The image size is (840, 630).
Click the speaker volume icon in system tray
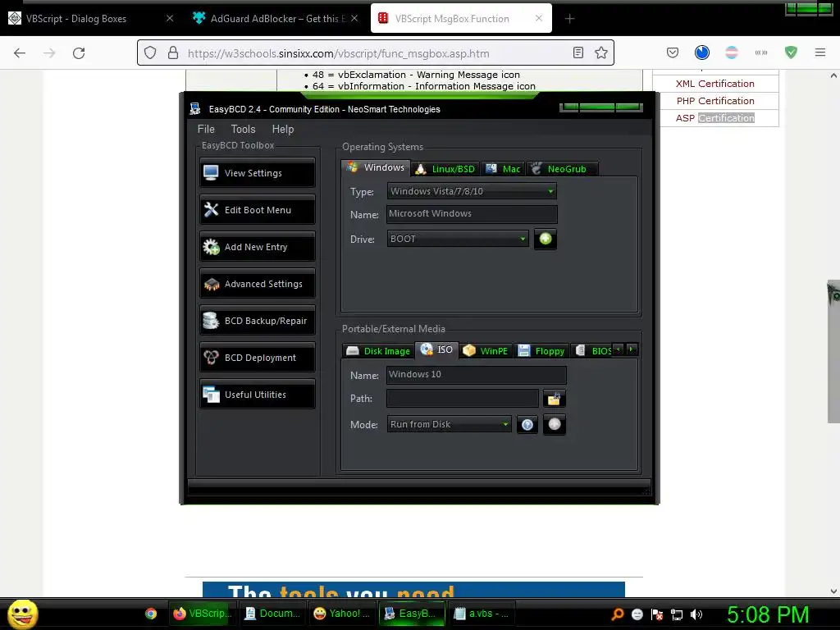(696, 614)
